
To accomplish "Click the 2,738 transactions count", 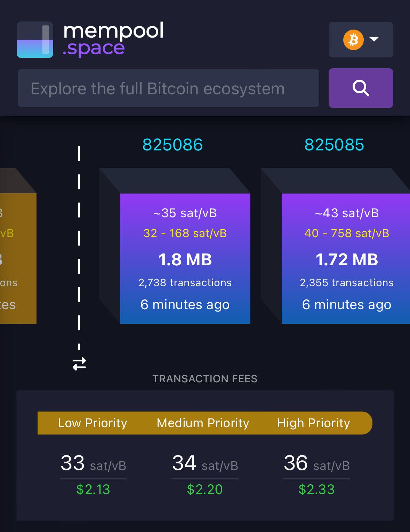I will click(185, 283).
